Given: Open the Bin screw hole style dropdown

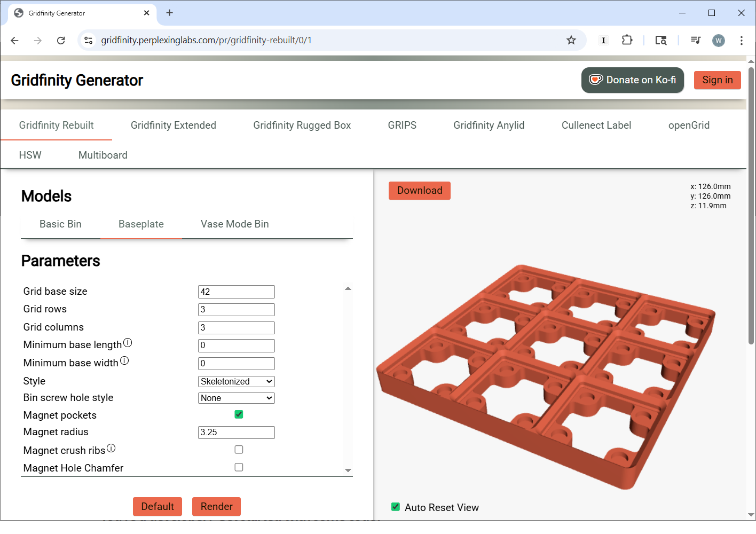Looking at the screenshot, I should tap(237, 398).
